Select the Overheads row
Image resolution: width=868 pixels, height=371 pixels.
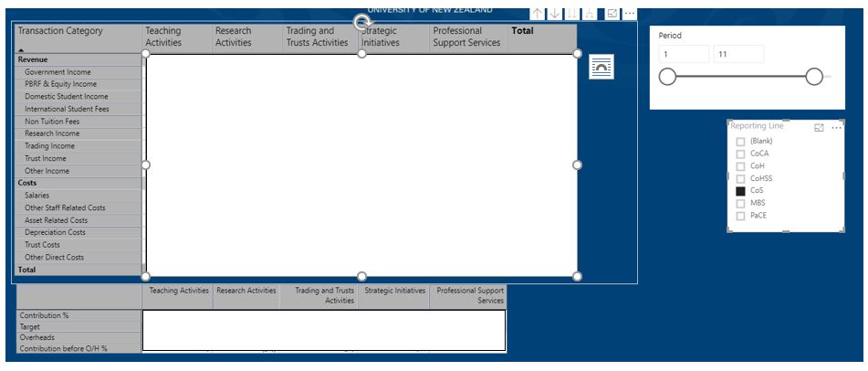(x=78, y=337)
